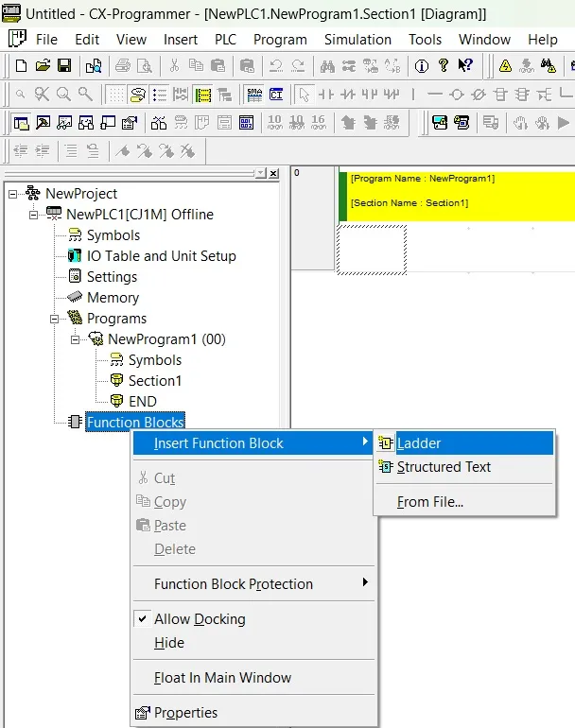Screen dimensions: 575x728
Task: Expand Function Block Protection submenu arrow
Action: [366, 582]
